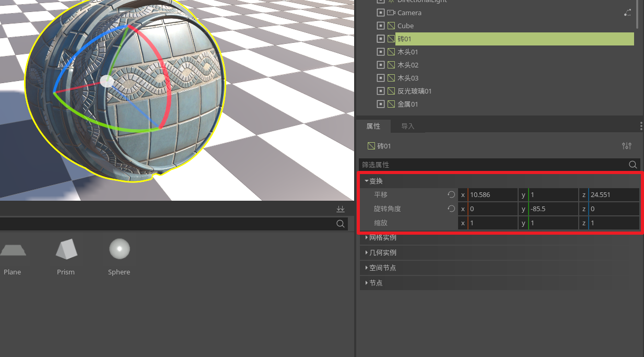Click the 平移 z field showing 24.551
Viewport: 644px width, 357px height.
coord(614,194)
